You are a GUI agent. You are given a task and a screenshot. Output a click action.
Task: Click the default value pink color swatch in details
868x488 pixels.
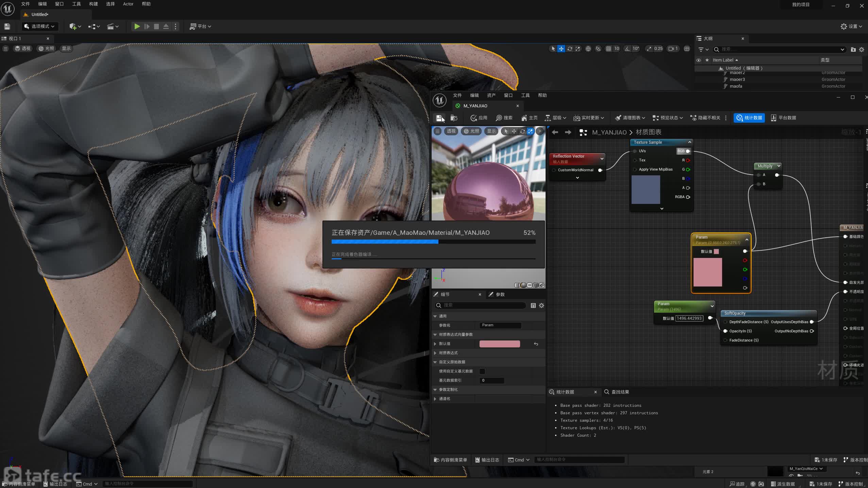(x=500, y=344)
